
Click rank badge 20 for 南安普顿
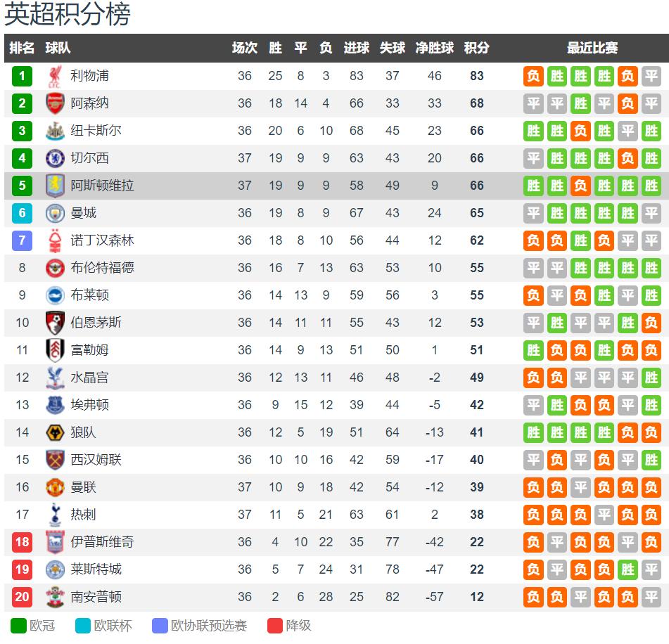point(23,597)
